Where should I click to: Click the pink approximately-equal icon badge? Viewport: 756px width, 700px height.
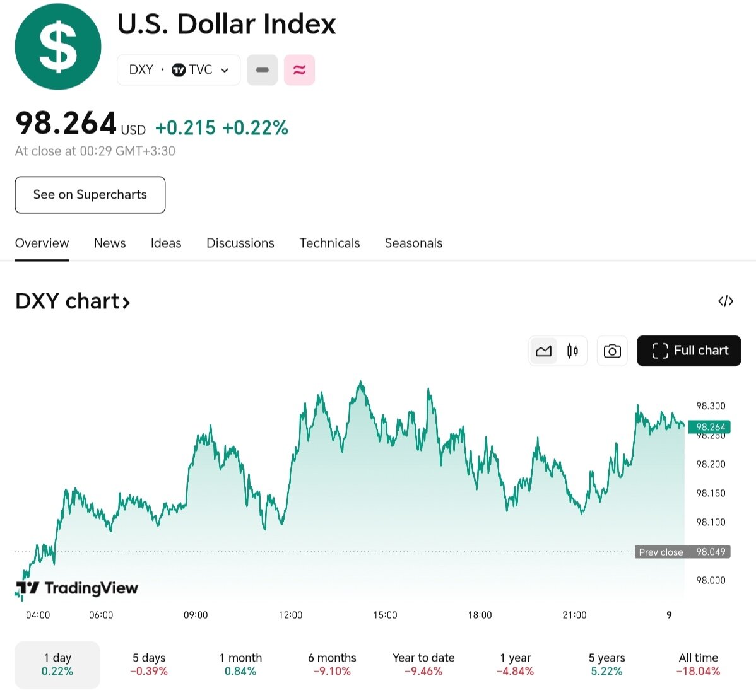(x=299, y=70)
